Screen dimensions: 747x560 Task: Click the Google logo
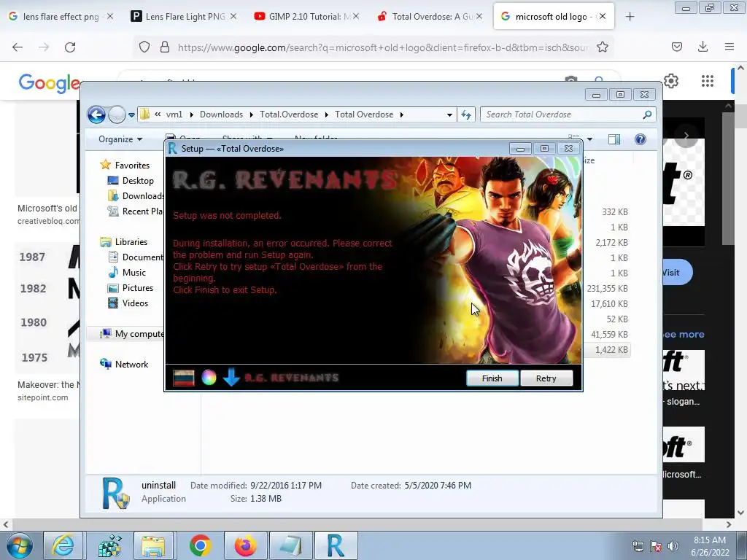(50, 83)
